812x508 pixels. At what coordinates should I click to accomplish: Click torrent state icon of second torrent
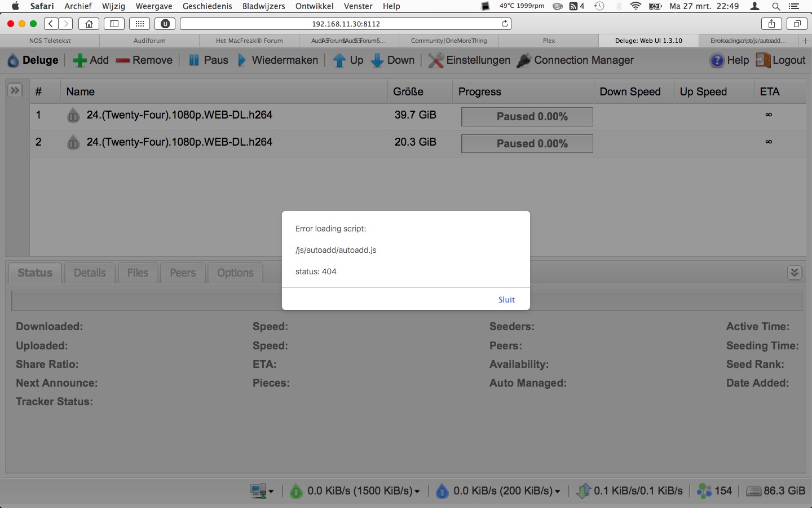(x=73, y=142)
